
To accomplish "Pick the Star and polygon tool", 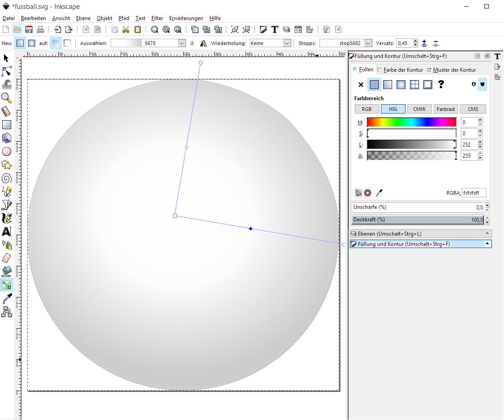I will point(7,165).
